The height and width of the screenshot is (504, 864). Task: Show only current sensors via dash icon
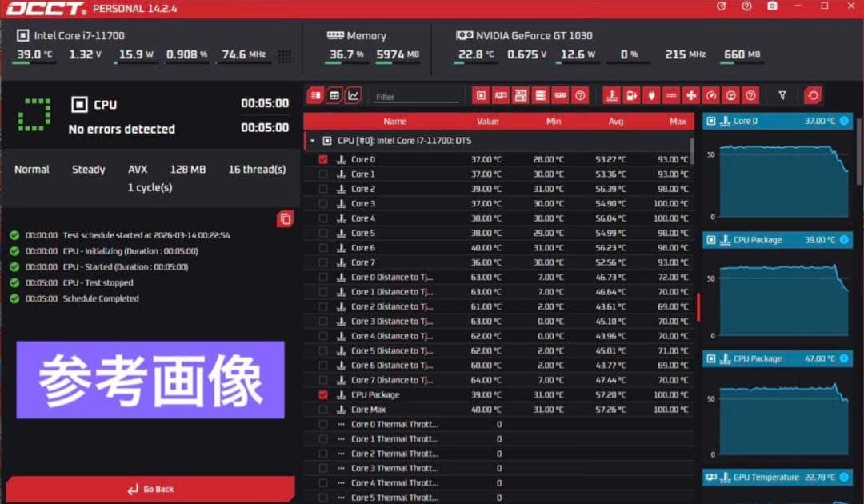point(671,96)
